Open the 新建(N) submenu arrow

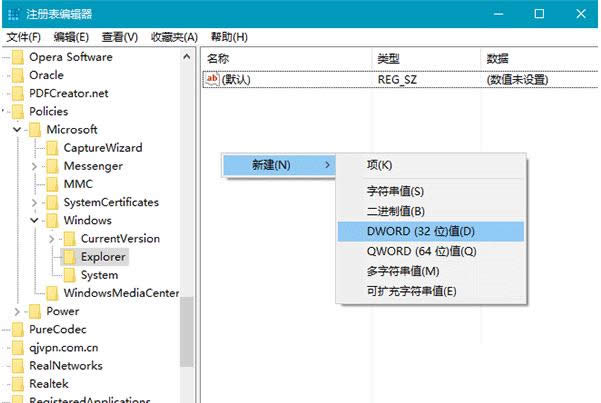pyautogui.click(x=327, y=165)
